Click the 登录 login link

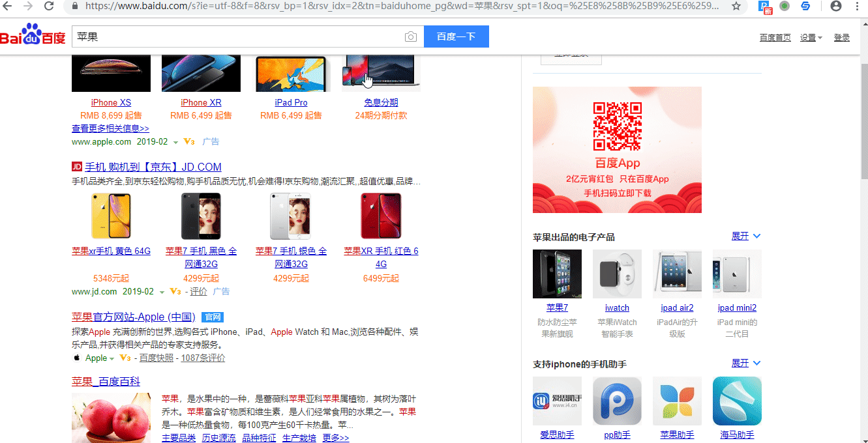842,38
